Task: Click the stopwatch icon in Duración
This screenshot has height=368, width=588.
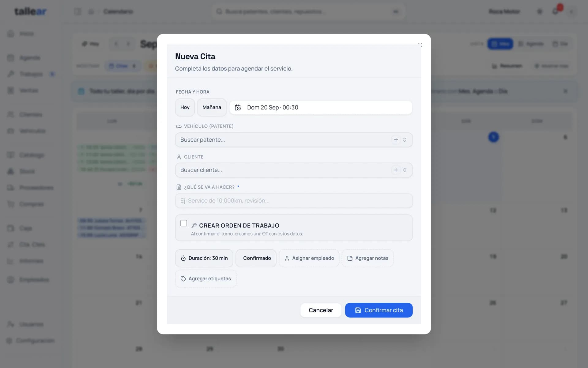Action: [183, 258]
